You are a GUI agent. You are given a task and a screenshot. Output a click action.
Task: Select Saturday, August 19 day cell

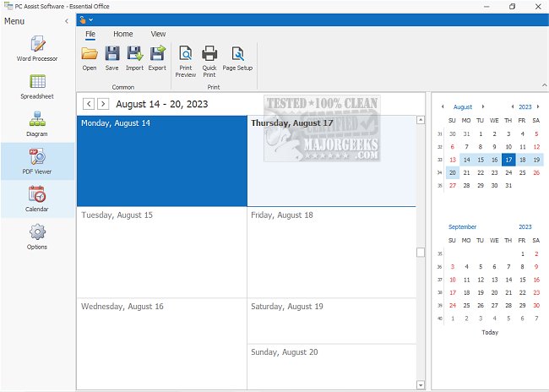[331, 321]
